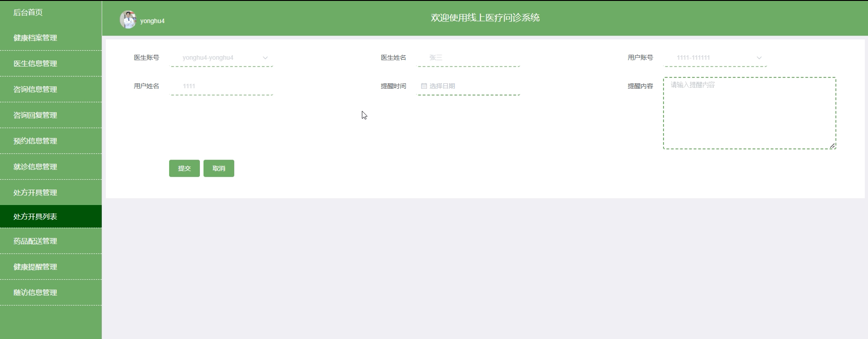Click the 医生姓名 label
Viewport: 868px width, 339px height.
click(x=394, y=58)
